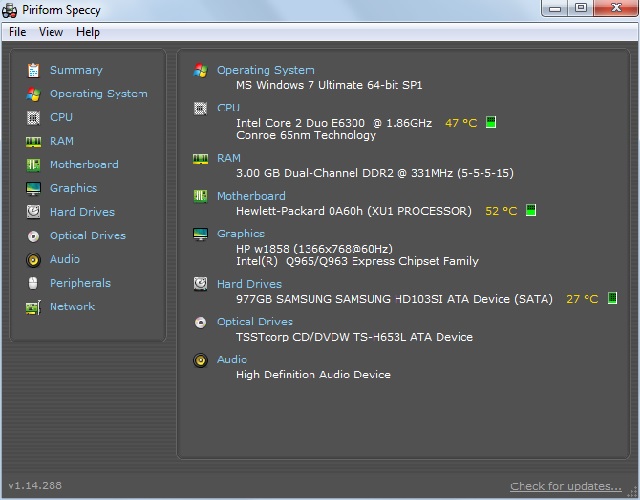Click 'Intel Core 2 Duo E6300' text

300,123
